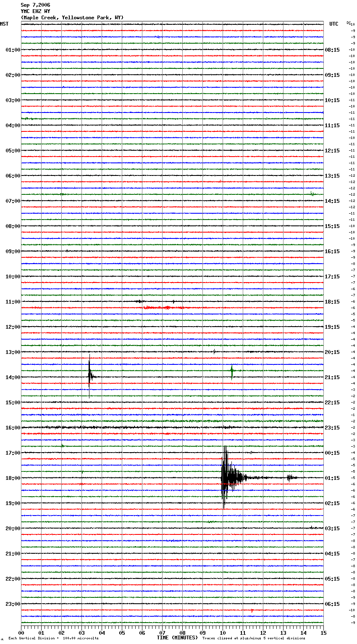
Task: Select the 00:15 UTC time label
Action: [x=332, y=453]
